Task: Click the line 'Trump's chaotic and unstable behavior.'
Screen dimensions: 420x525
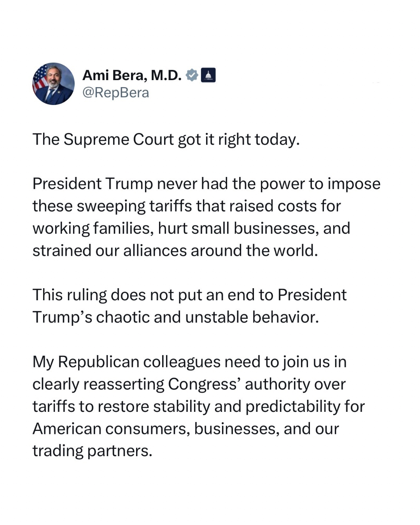Action: [x=175, y=317]
